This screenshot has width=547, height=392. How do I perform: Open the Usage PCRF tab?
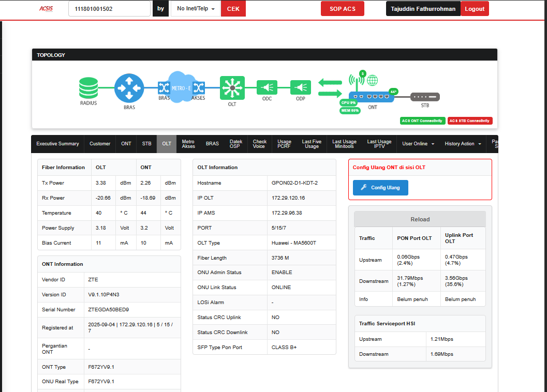(284, 144)
